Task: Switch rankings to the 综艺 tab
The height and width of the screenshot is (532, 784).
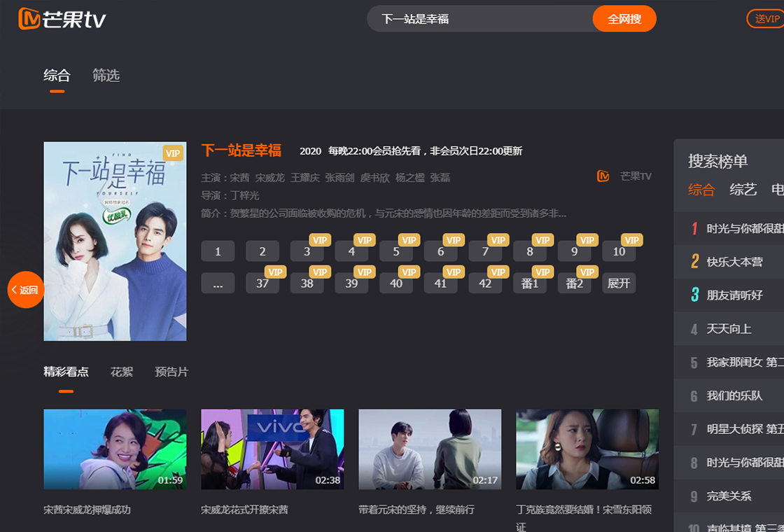Action: (743, 190)
